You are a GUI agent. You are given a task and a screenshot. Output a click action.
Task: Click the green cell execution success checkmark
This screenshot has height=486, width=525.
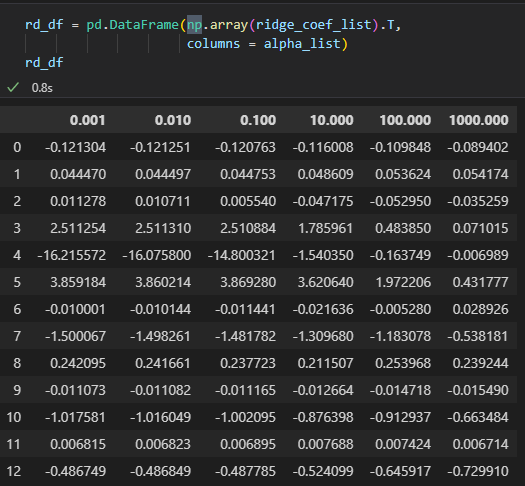[13, 88]
